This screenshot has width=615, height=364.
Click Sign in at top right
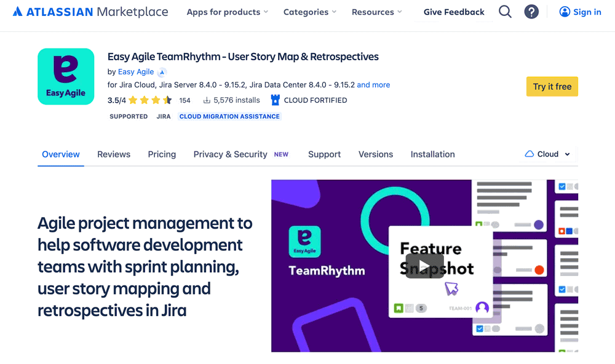pos(580,12)
